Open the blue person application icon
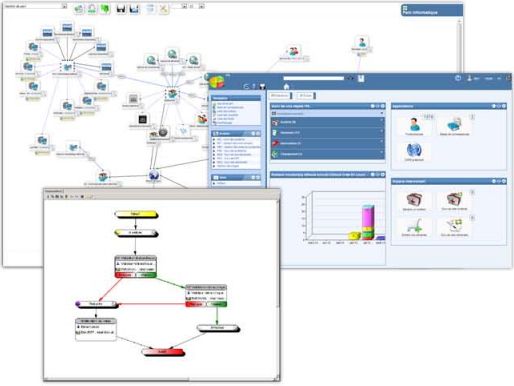This screenshot has width=514, height=386. tap(414, 124)
